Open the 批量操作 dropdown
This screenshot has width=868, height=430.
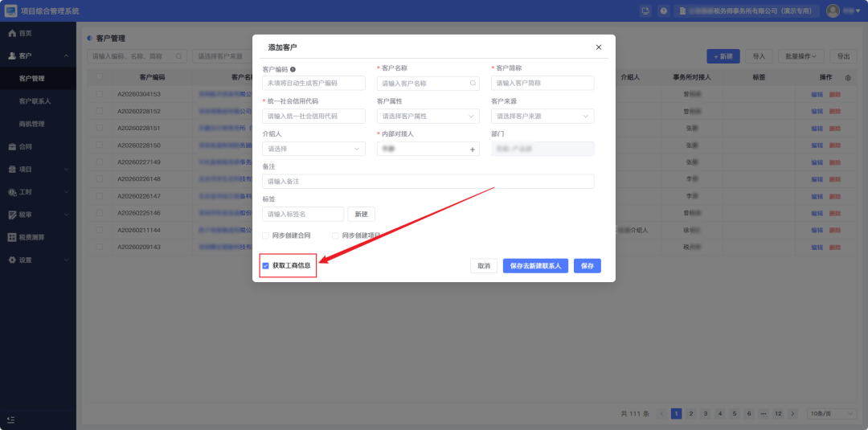(801, 56)
